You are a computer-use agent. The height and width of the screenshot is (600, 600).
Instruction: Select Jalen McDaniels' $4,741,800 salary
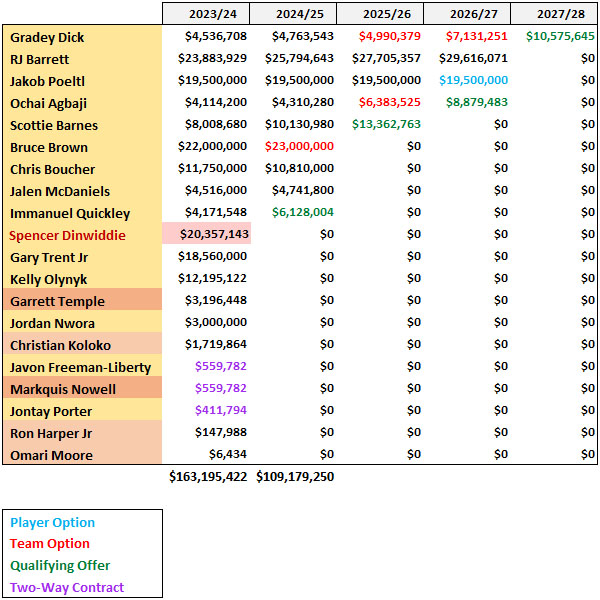pos(303,190)
